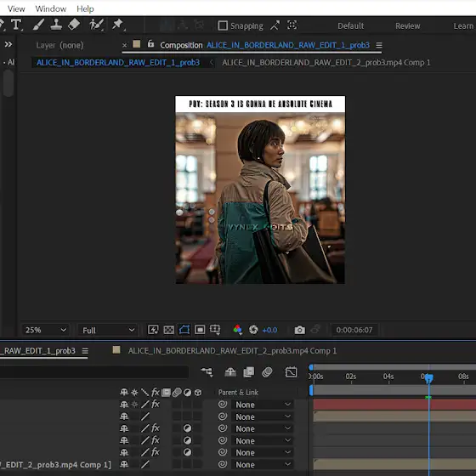Toggle the composition viewer lock icon

click(150, 44)
